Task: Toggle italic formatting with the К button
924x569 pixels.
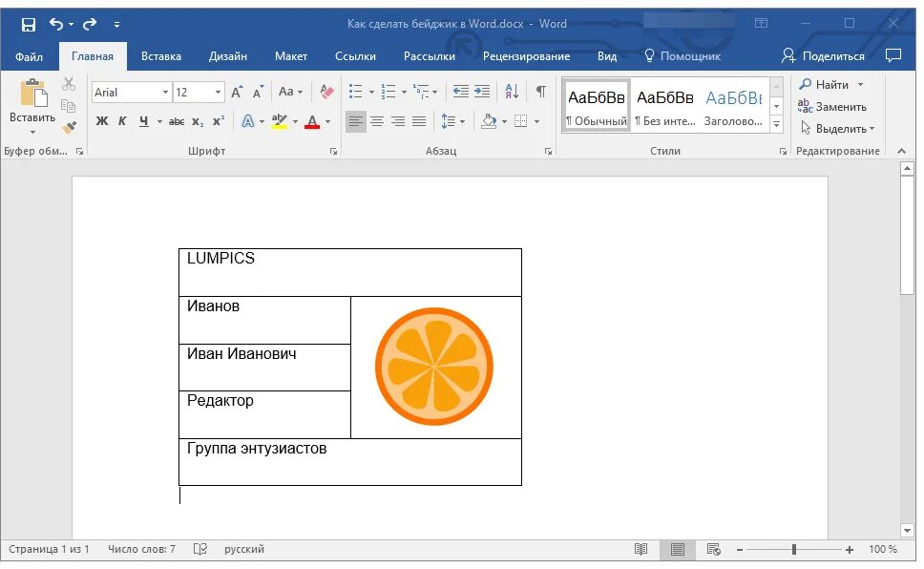Action: pyautogui.click(x=122, y=121)
